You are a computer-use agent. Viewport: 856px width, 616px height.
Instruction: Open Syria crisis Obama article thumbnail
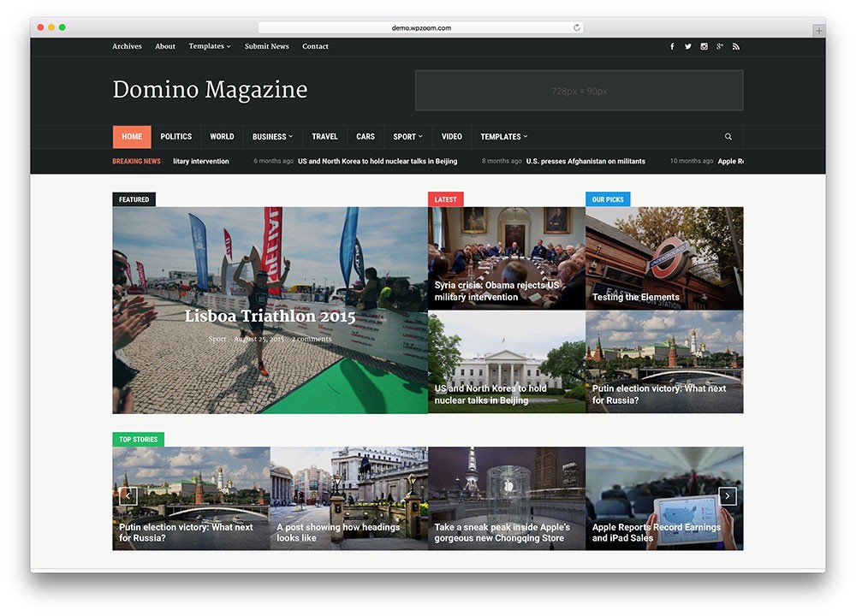(507, 258)
